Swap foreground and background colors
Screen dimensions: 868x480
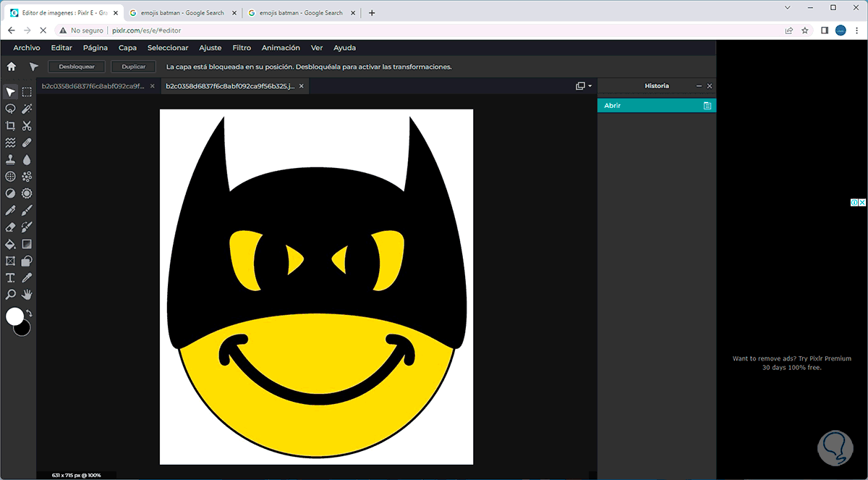(x=28, y=313)
